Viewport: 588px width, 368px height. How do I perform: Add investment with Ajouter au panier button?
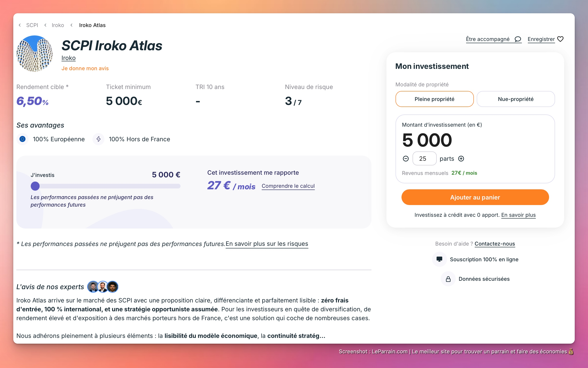click(x=475, y=197)
